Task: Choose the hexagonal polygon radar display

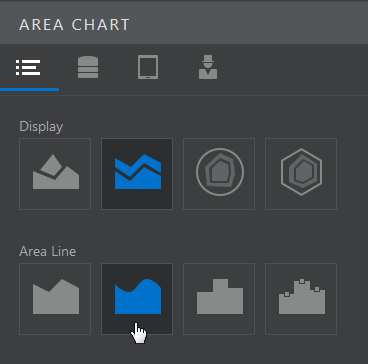Action: [x=301, y=174]
